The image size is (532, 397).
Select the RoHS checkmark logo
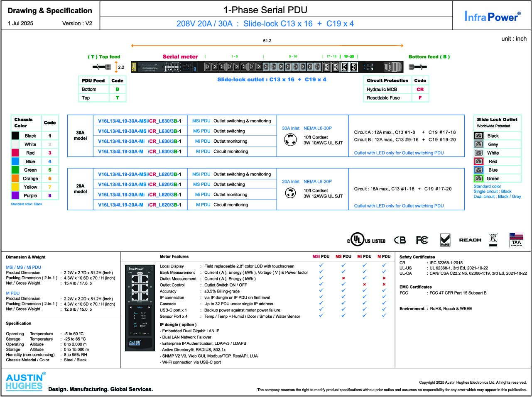tap(445, 240)
